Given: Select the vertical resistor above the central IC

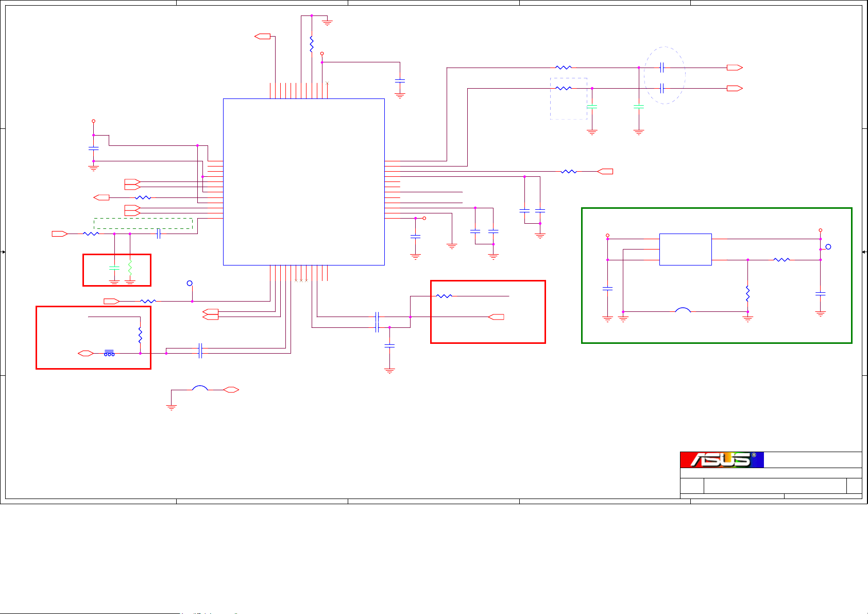Looking at the screenshot, I should click(312, 44).
